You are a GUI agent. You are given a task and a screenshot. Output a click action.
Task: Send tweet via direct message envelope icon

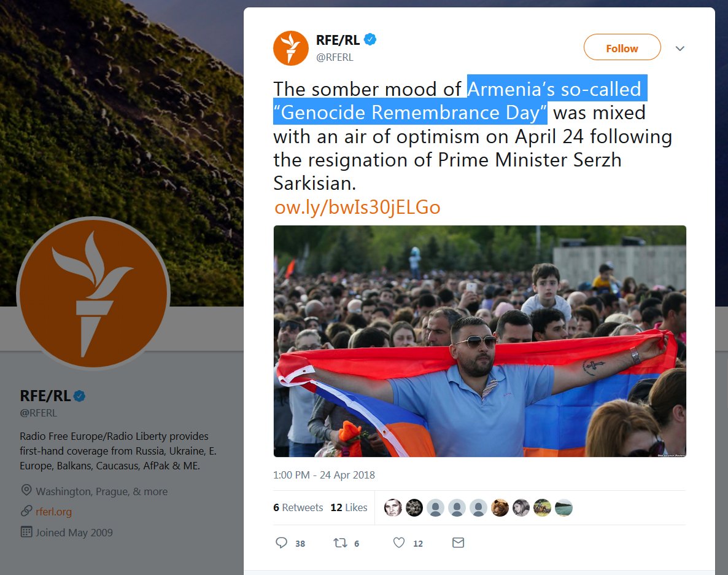(x=459, y=542)
